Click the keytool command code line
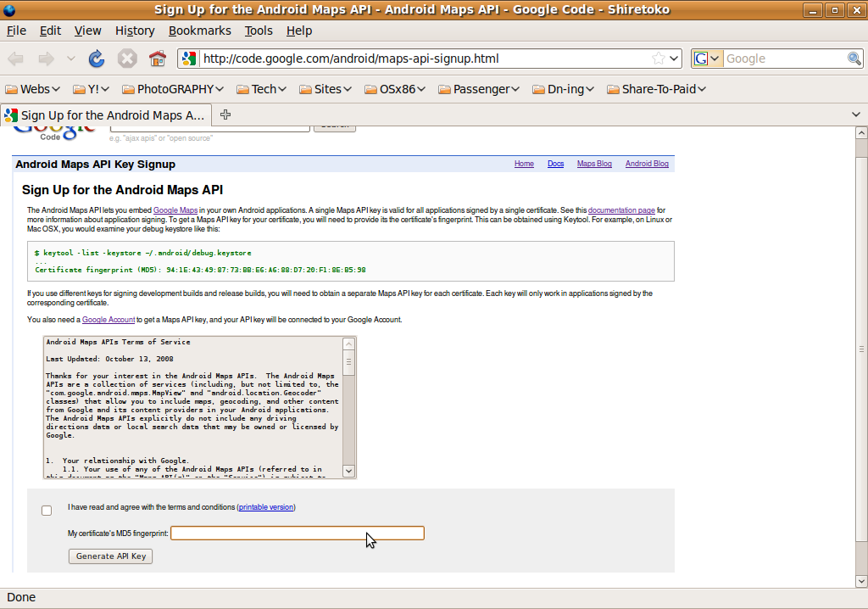This screenshot has width=868, height=609. point(142,253)
